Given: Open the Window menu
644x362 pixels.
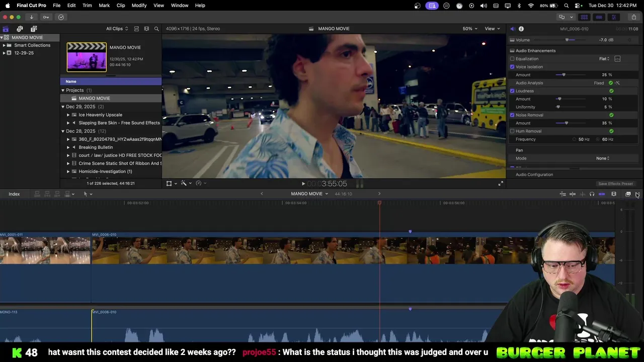Looking at the screenshot, I should pyautogui.click(x=179, y=6).
